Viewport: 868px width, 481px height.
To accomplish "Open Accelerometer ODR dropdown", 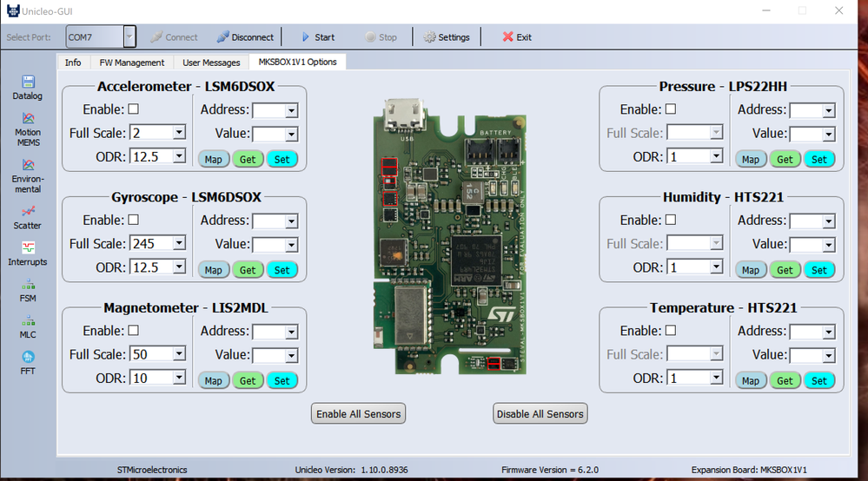I will [179, 156].
